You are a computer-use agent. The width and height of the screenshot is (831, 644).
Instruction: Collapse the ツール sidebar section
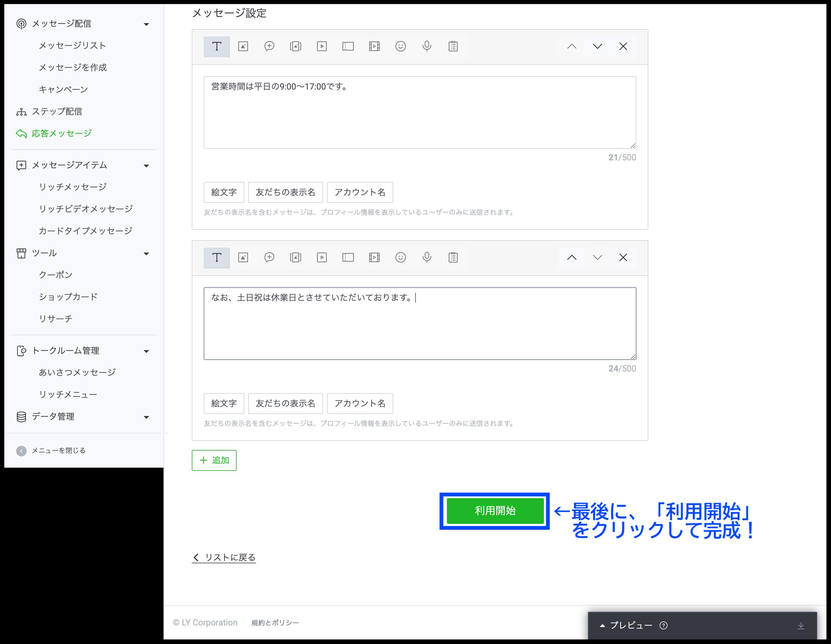click(x=146, y=254)
